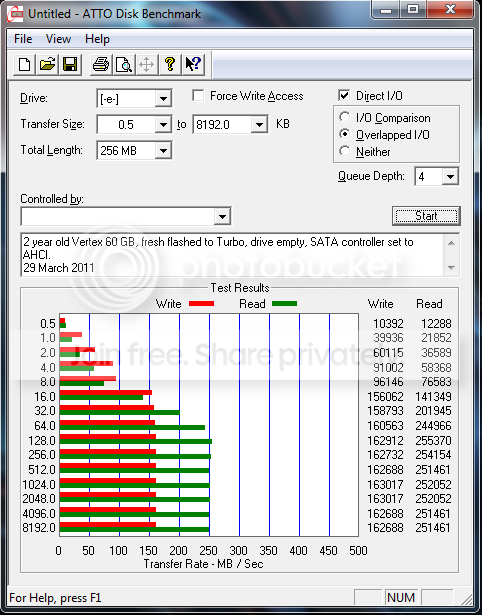Open the File menu
Image resolution: width=482 pixels, height=615 pixels.
(23, 39)
